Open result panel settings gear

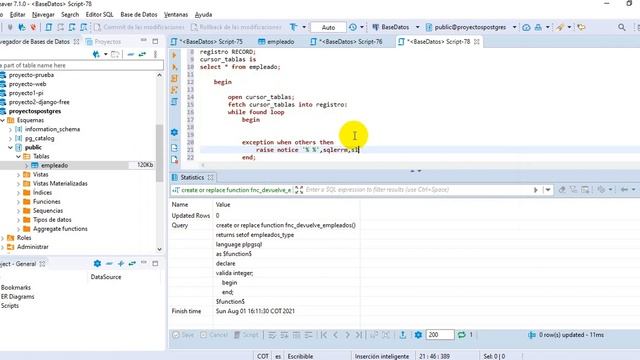tap(418, 335)
